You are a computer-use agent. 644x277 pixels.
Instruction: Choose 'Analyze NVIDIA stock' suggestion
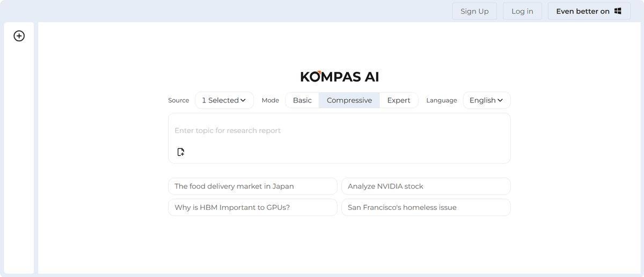point(426,186)
